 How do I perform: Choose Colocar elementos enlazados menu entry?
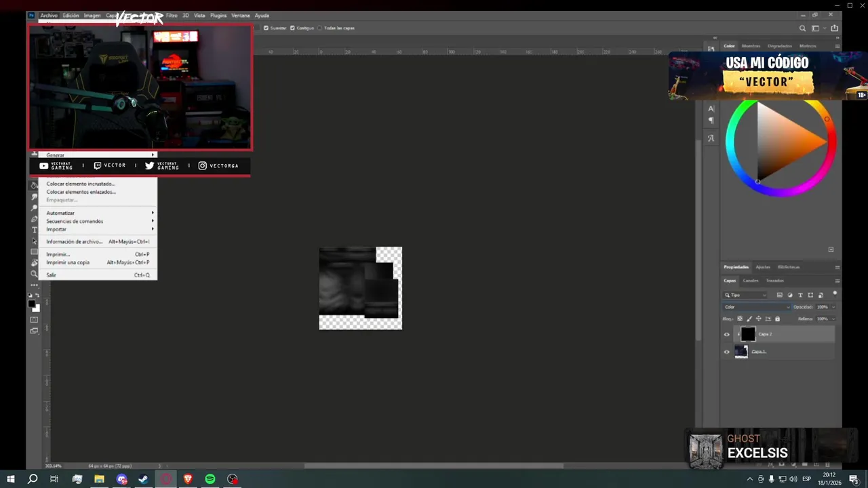[x=98, y=192]
